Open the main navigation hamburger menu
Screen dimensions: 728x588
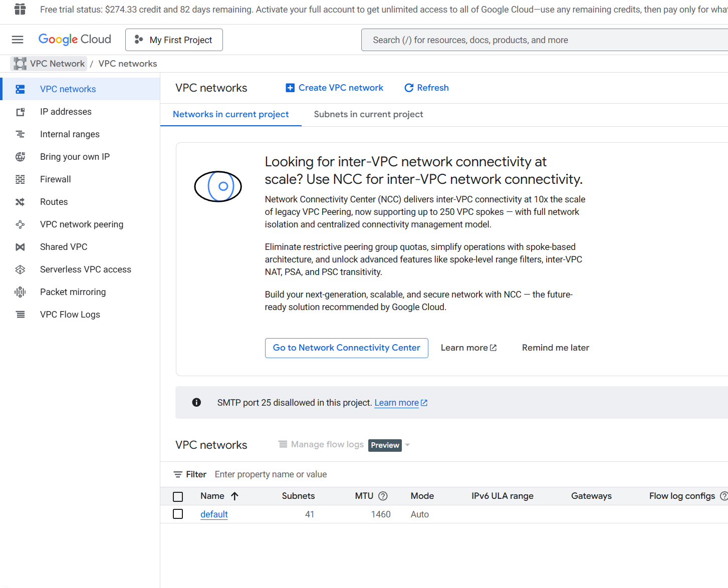[18, 40]
